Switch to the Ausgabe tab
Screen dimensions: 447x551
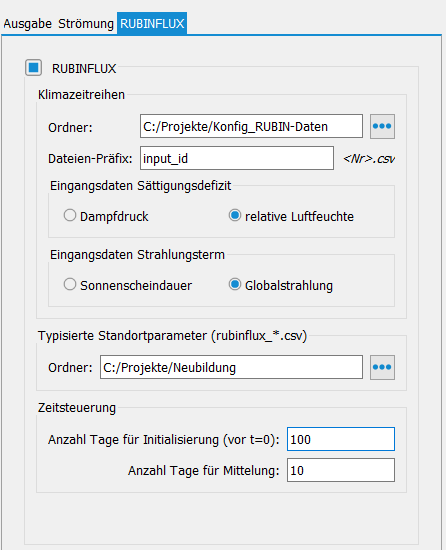click(x=27, y=24)
